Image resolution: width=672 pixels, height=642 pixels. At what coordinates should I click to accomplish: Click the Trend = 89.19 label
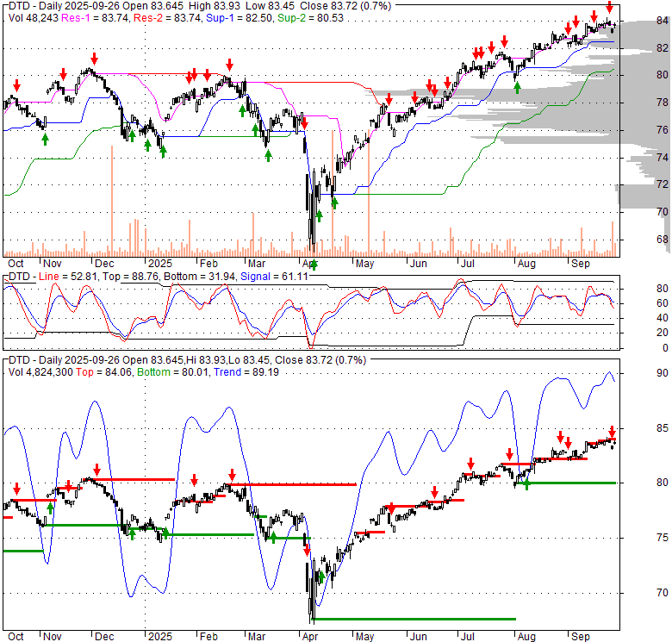[246, 372]
